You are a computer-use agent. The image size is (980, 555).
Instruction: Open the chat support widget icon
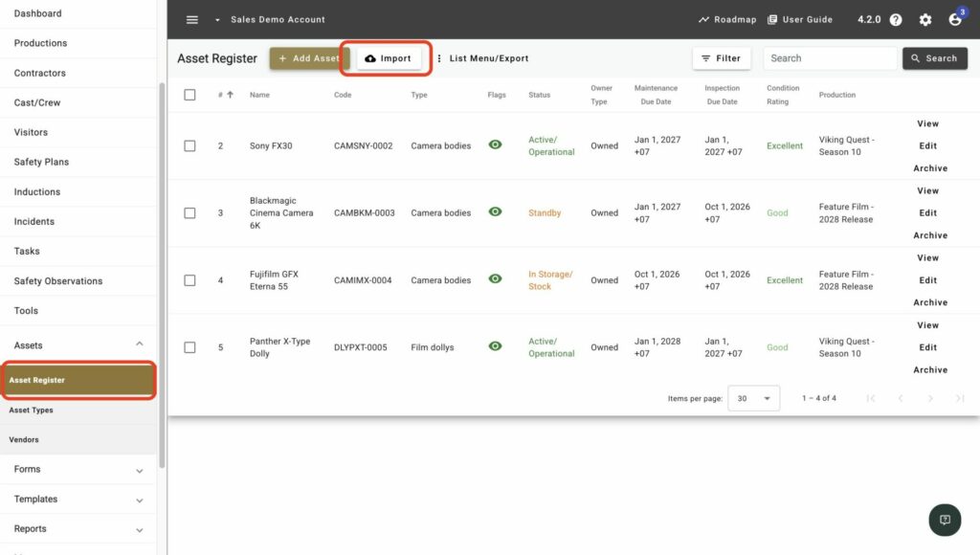pos(945,520)
